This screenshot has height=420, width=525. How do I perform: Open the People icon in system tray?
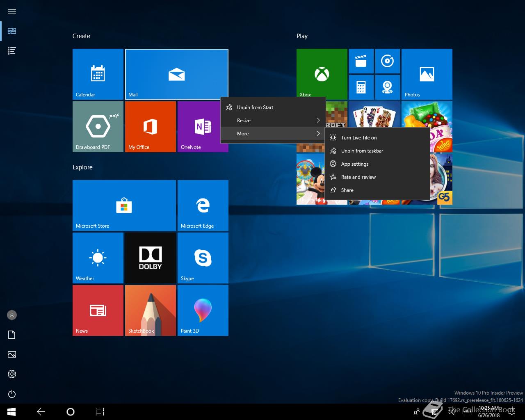[x=417, y=412]
